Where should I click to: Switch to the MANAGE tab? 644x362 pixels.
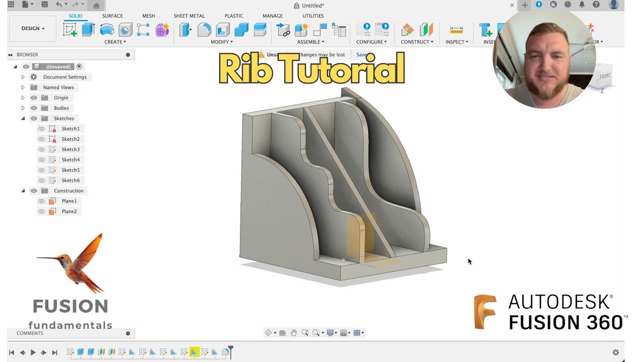273,16
